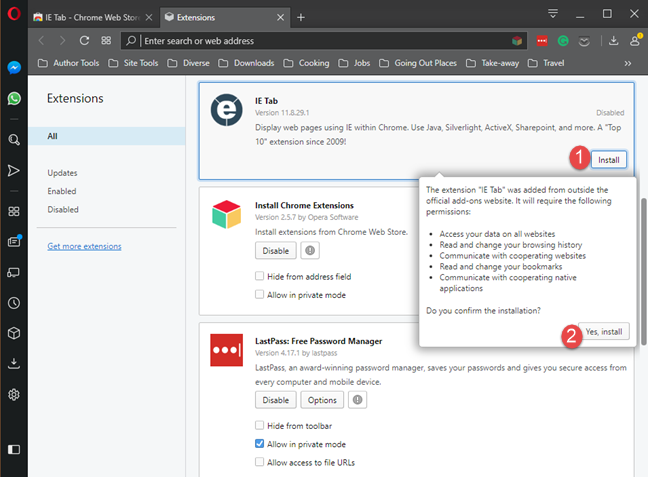Confirm with the Yes, install button
The height and width of the screenshot is (477, 648).
603,331
